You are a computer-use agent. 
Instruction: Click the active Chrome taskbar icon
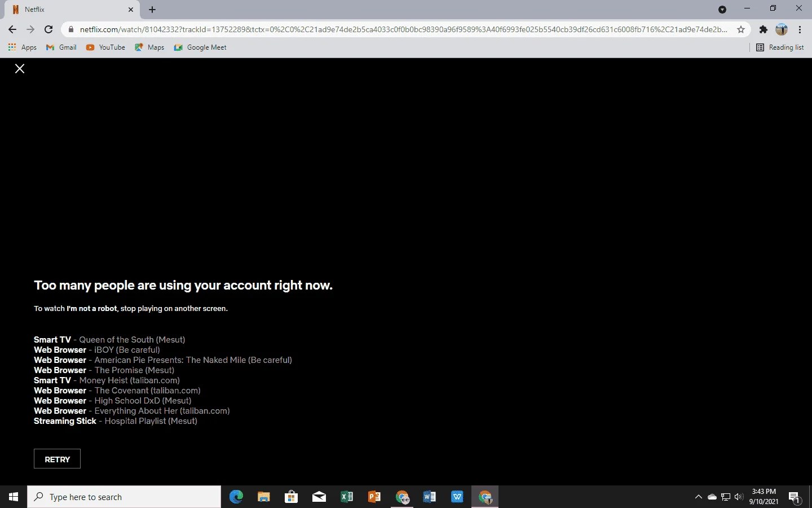pyautogui.click(x=485, y=497)
